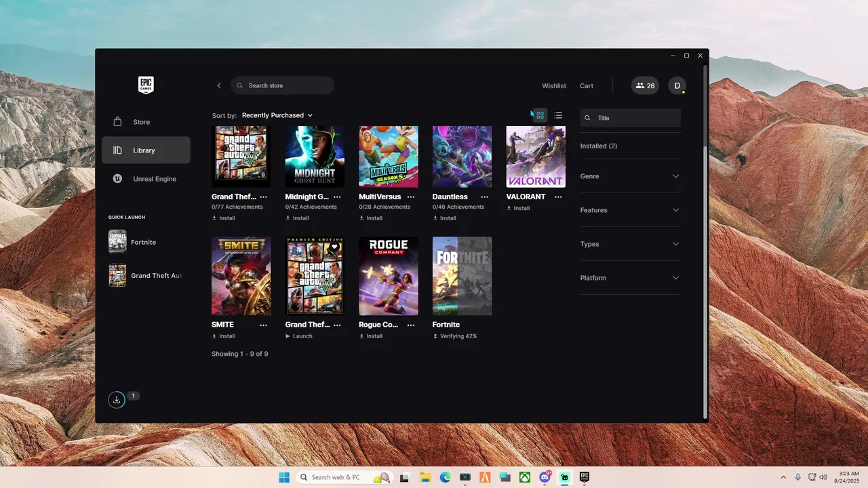868x488 pixels.
Task: Open three-dot menu for Rogue Company
Action: pyautogui.click(x=411, y=325)
